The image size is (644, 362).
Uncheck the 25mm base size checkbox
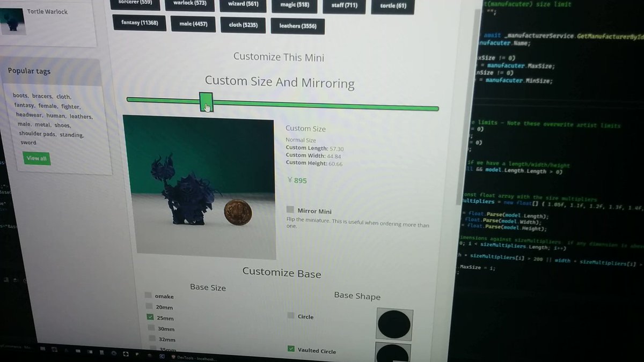pyautogui.click(x=150, y=317)
